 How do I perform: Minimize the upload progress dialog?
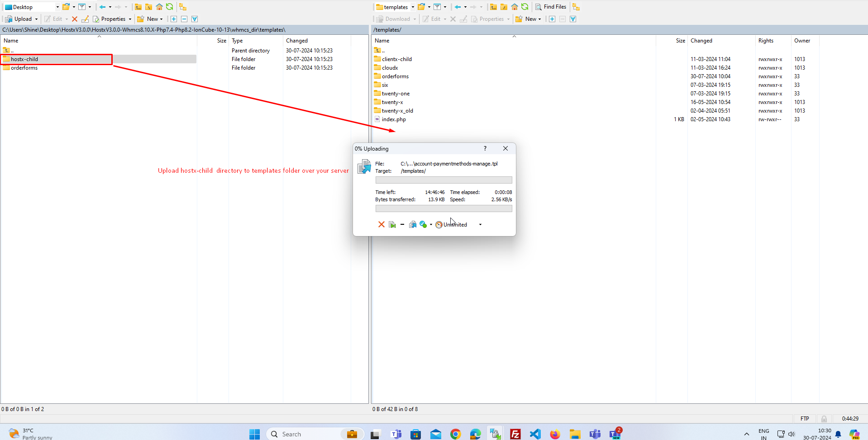pyautogui.click(x=402, y=225)
